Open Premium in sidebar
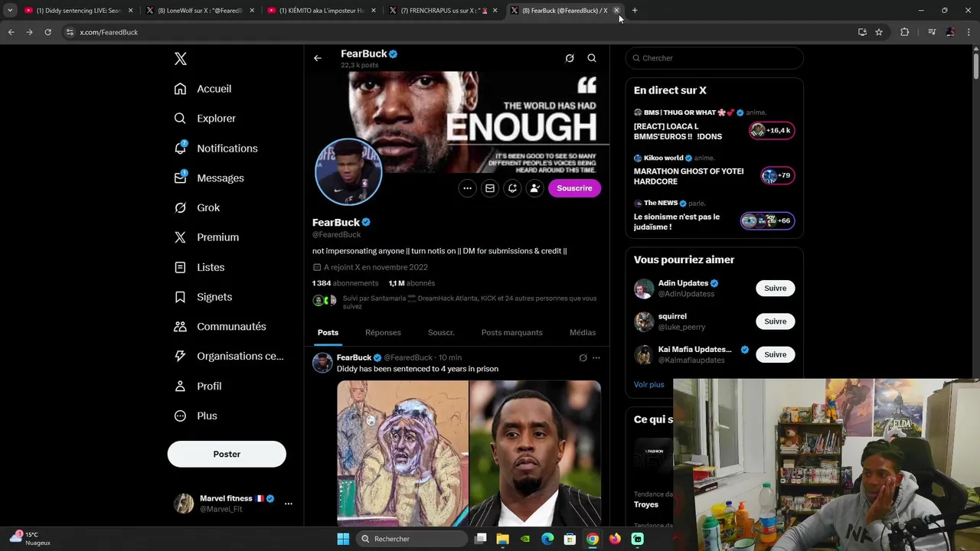The height and width of the screenshot is (551, 980). click(x=207, y=237)
